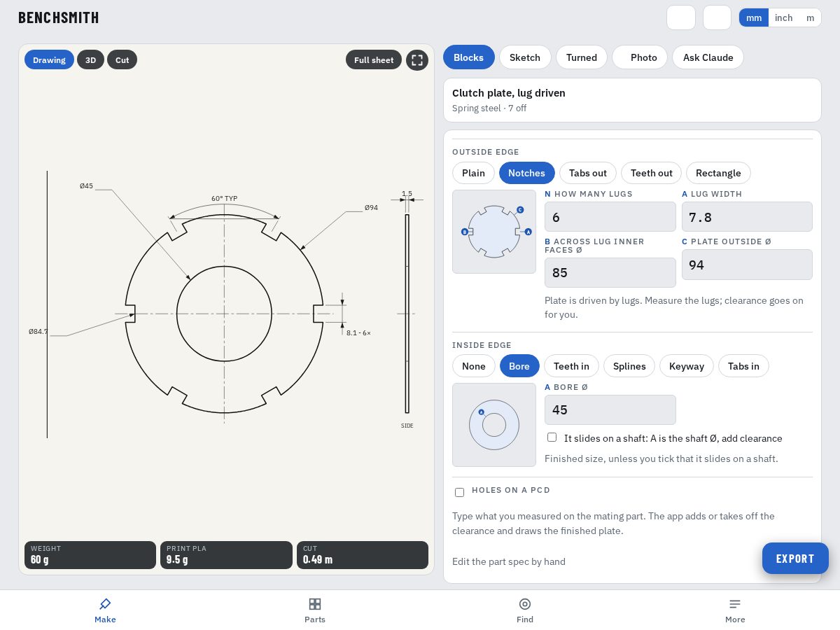Click the Ø45 dimension label on drawing
This screenshot has height=630, width=840.
point(86,185)
